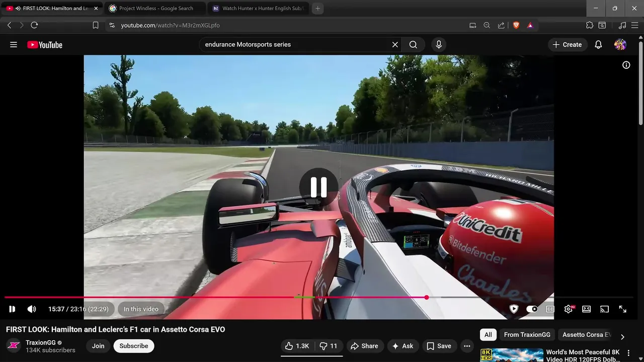Image resolution: width=644 pixels, height=362 pixels.
Task: Open browser extensions puzzle icon
Action: tap(590, 25)
